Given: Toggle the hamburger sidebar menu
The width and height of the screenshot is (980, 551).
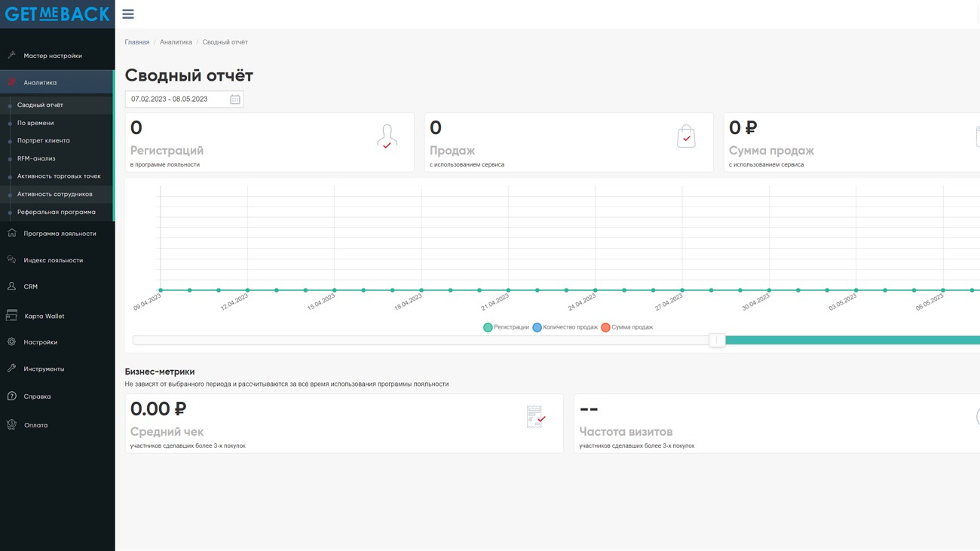Looking at the screenshot, I should click(x=128, y=14).
